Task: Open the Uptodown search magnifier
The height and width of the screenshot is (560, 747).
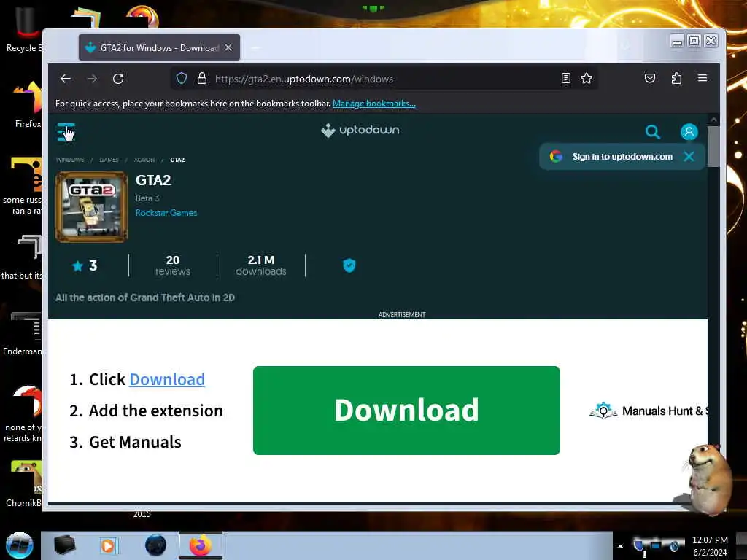Action: 653,132
